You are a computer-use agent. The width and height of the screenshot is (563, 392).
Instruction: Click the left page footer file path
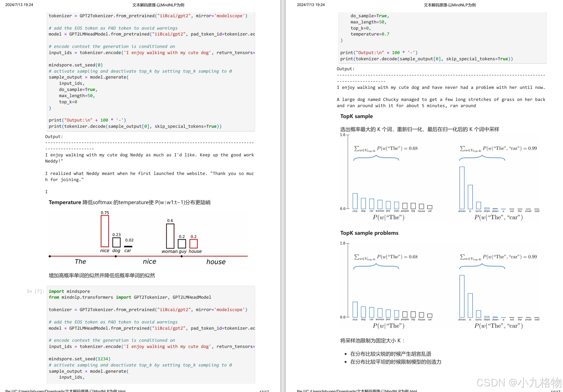point(65,391)
